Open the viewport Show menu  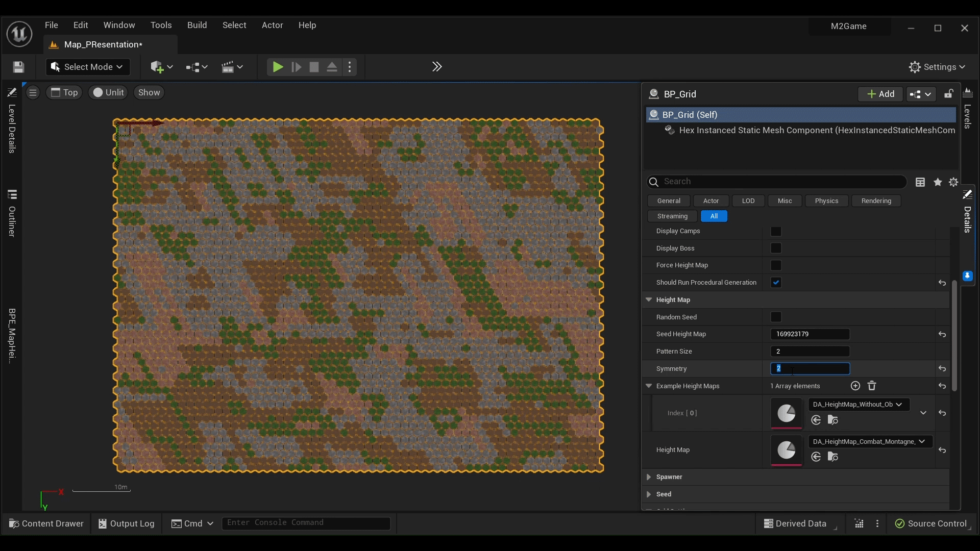[x=149, y=92]
